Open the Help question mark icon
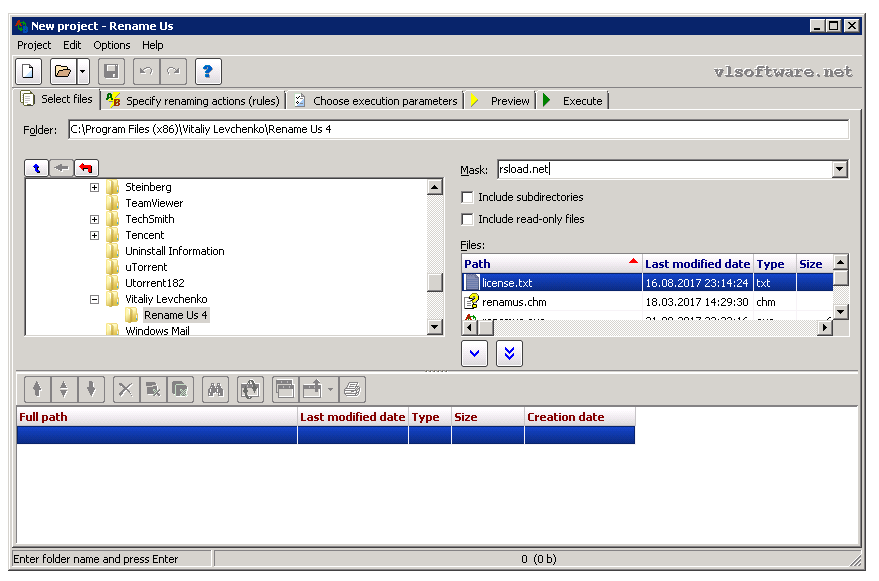The height and width of the screenshot is (581, 879). click(x=207, y=71)
